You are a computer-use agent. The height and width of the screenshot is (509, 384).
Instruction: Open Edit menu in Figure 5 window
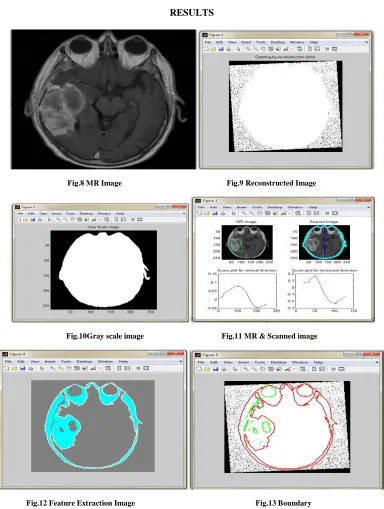pos(214,362)
